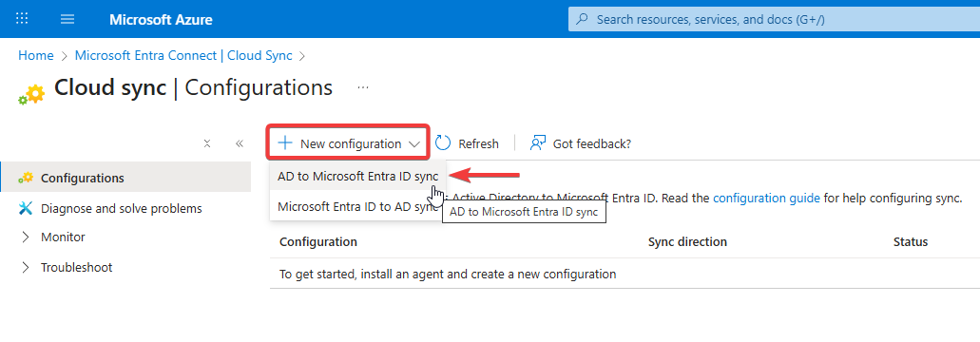This screenshot has width=980, height=342.
Task: Click the Microsoft Azure logo text
Action: click(161, 19)
